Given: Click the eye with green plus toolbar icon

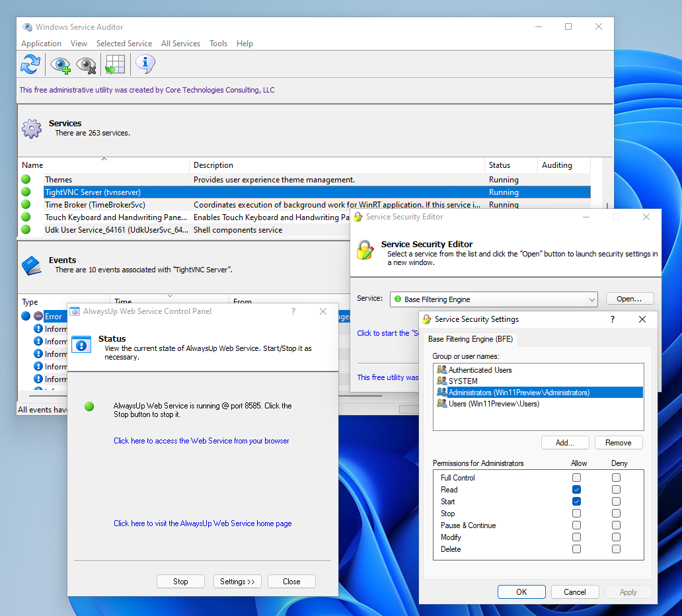Looking at the screenshot, I should pos(60,64).
